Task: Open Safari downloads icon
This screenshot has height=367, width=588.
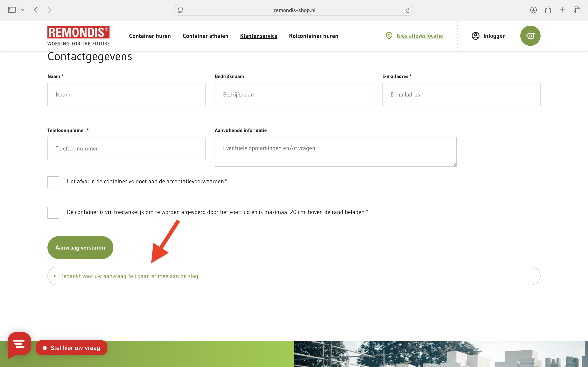Action: point(533,10)
